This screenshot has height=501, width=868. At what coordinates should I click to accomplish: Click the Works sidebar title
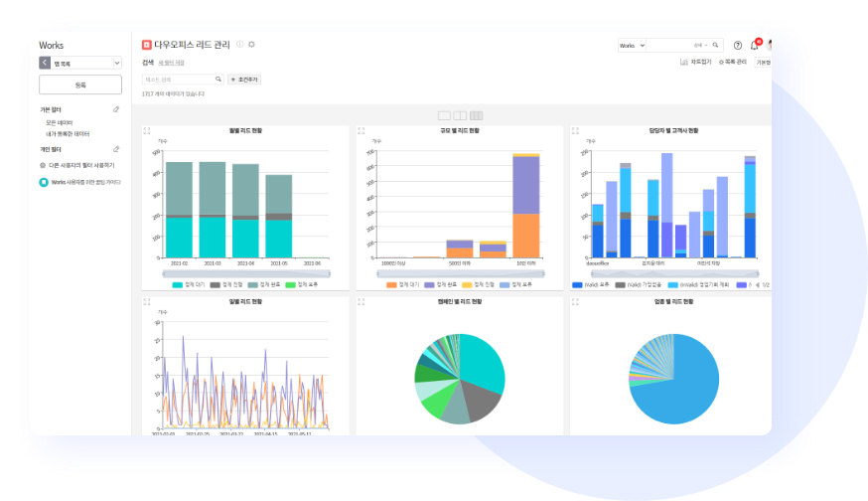click(x=51, y=46)
